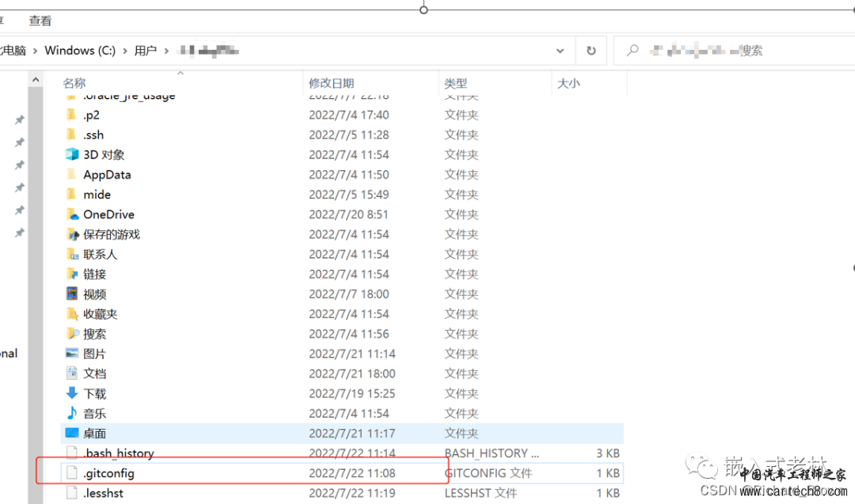Sort files by 修改日期 column

tap(332, 83)
